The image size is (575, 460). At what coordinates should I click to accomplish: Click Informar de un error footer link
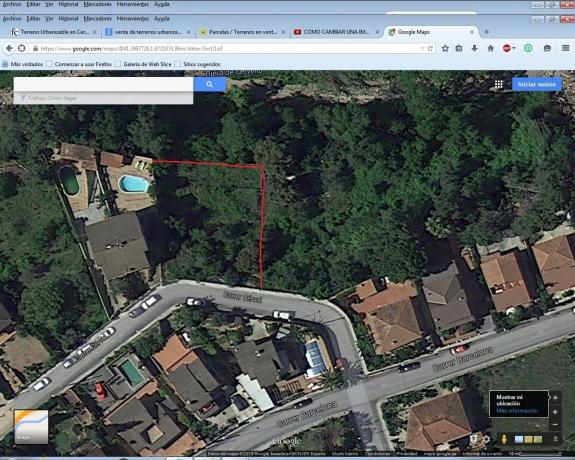tap(482, 454)
